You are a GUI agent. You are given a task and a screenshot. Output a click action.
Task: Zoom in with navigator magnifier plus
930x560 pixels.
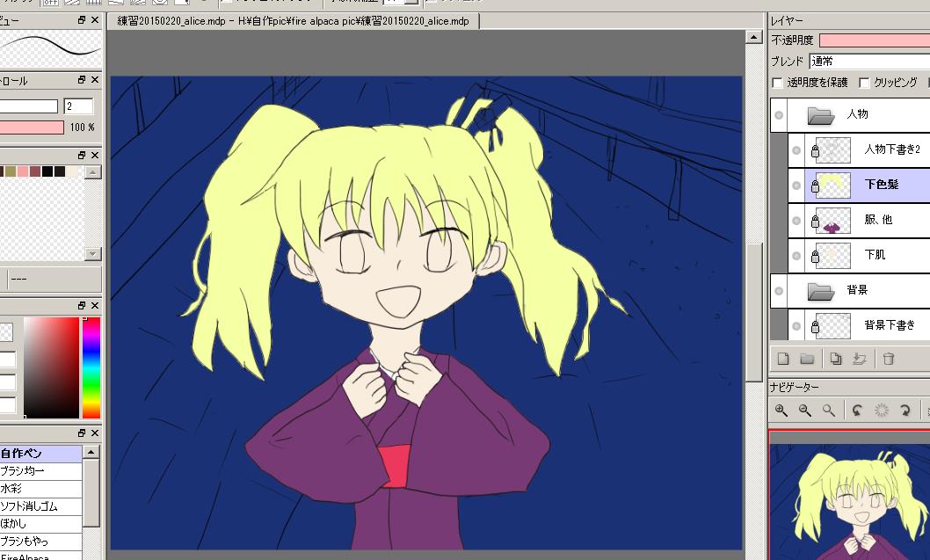781,410
